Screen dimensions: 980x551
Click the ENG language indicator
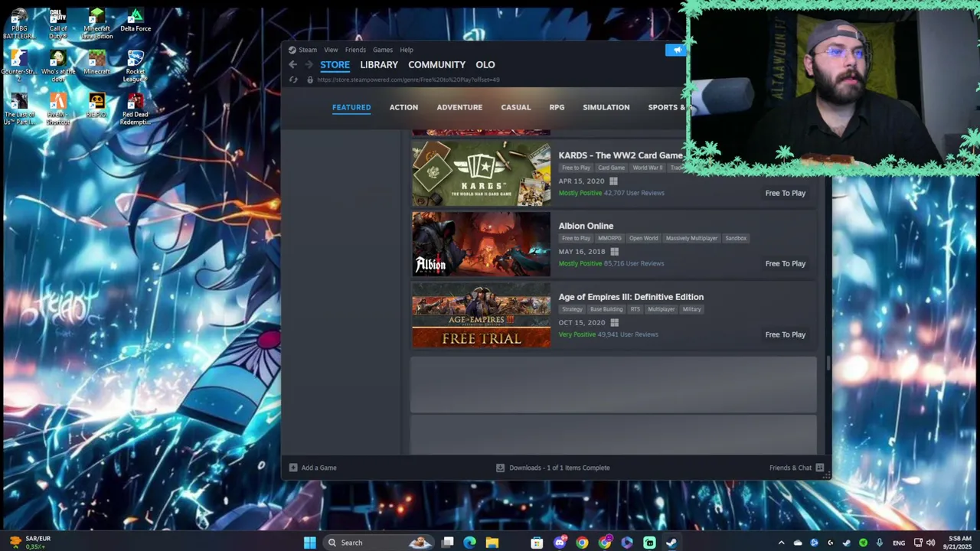click(x=899, y=543)
